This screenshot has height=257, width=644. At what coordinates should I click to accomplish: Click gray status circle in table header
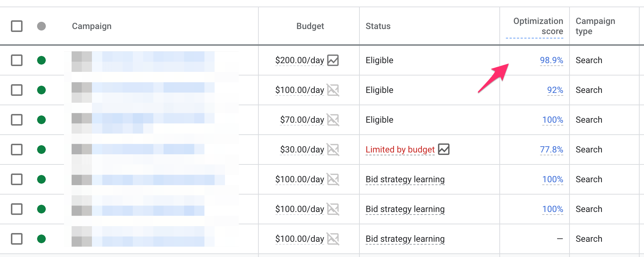tap(41, 26)
